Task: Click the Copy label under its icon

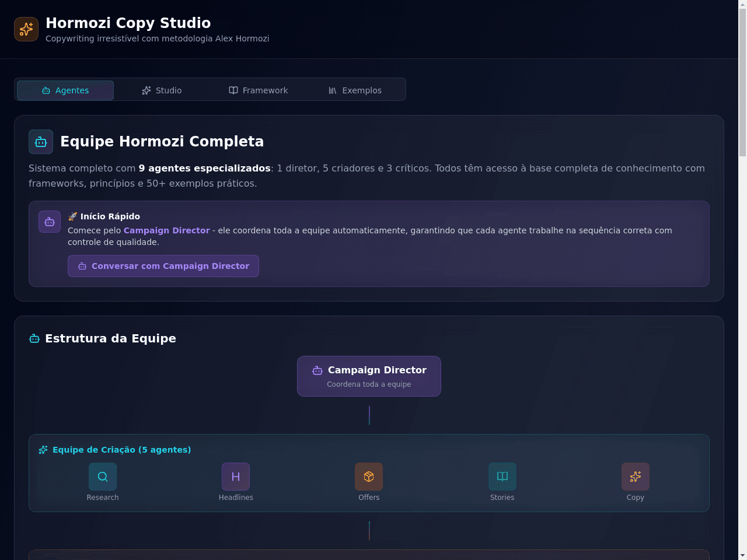Action: click(x=636, y=498)
